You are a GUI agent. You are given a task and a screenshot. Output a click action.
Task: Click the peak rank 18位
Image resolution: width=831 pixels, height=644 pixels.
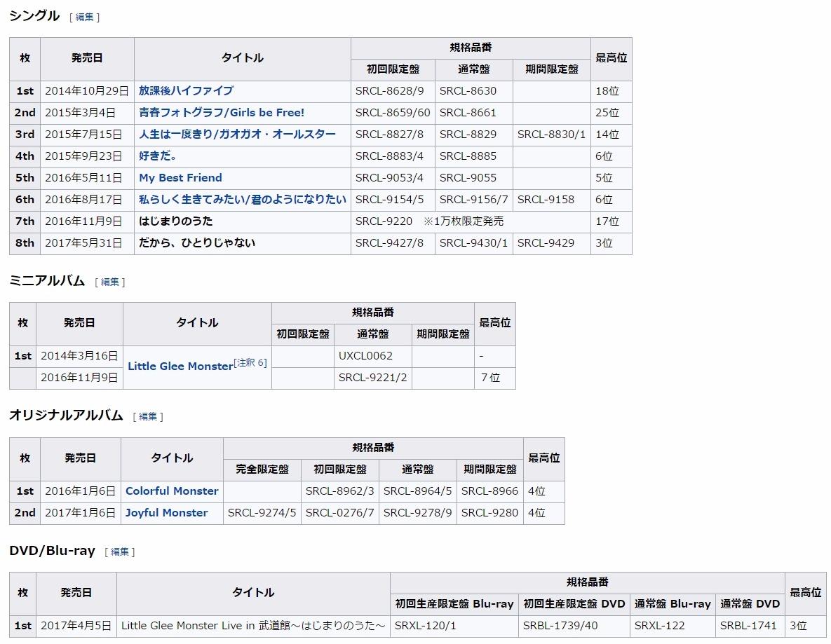(x=607, y=90)
